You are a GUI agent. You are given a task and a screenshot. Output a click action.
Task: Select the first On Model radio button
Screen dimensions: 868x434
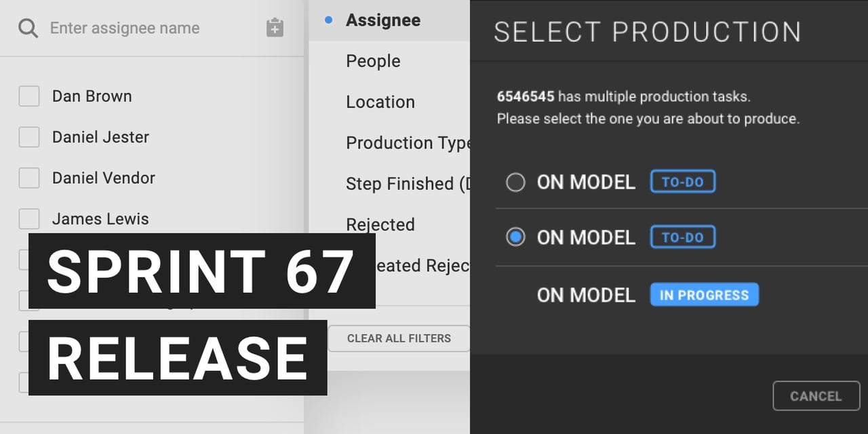tap(516, 182)
